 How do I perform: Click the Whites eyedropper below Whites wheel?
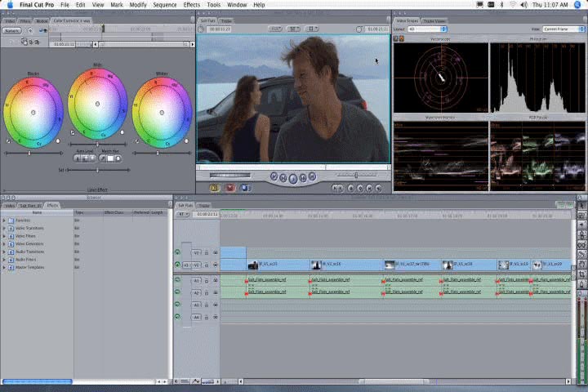tap(137, 141)
